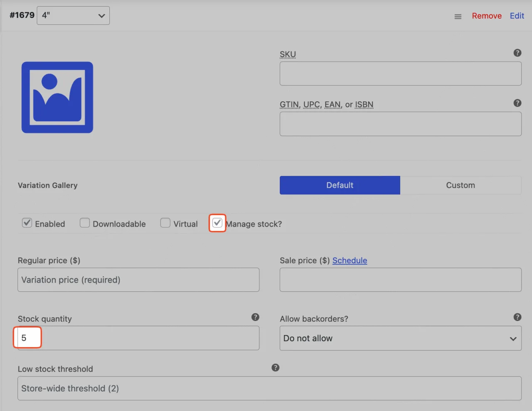Click the variation image placeholder icon

(x=57, y=98)
